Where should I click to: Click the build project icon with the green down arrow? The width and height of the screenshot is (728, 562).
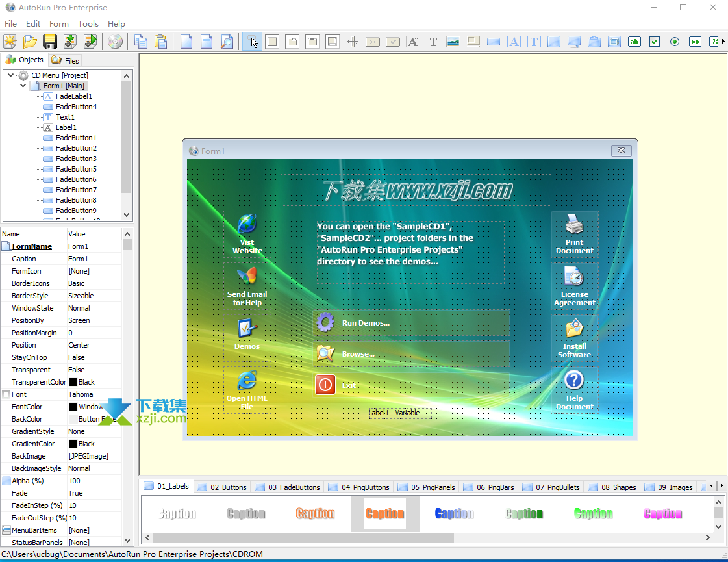[x=70, y=42]
